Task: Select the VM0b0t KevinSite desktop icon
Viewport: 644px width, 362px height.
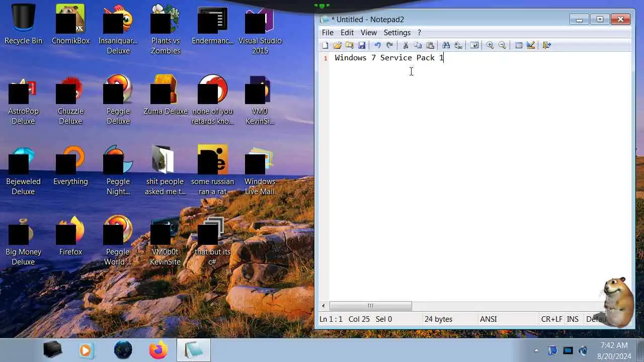Action: [x=166, y=241]
